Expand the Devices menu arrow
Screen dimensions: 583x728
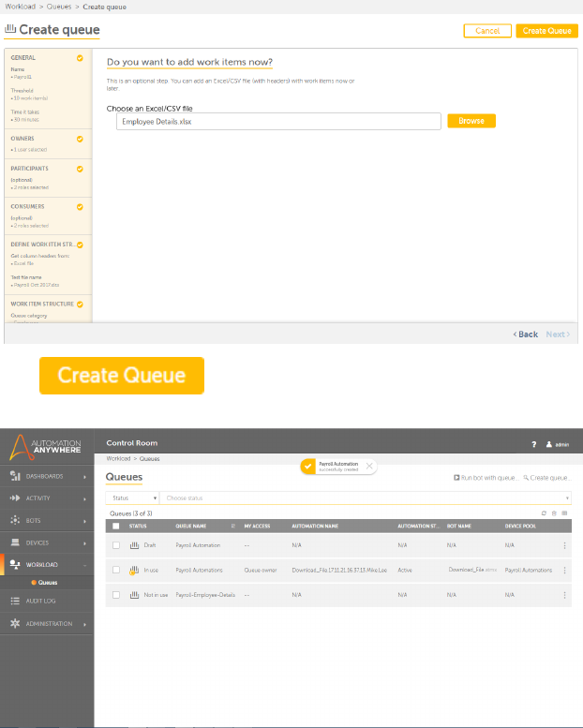[x=84, y=543]
